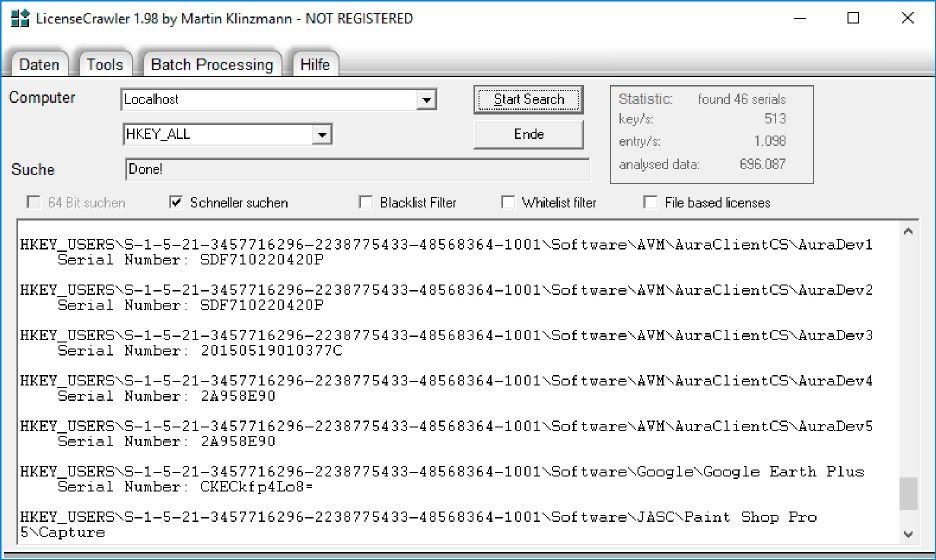Enable the Blacklist Filter checkbox
936x560 pixels.
(x=365, y=202)
